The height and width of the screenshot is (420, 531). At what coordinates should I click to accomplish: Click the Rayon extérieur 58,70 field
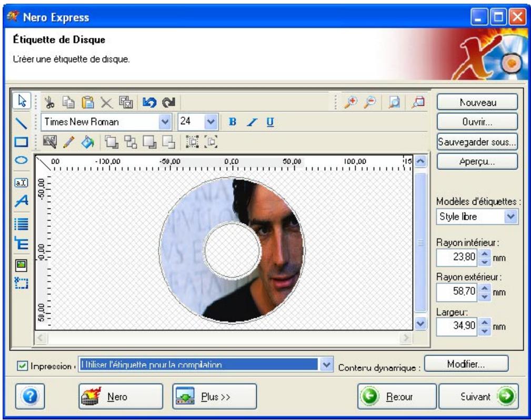457,292
